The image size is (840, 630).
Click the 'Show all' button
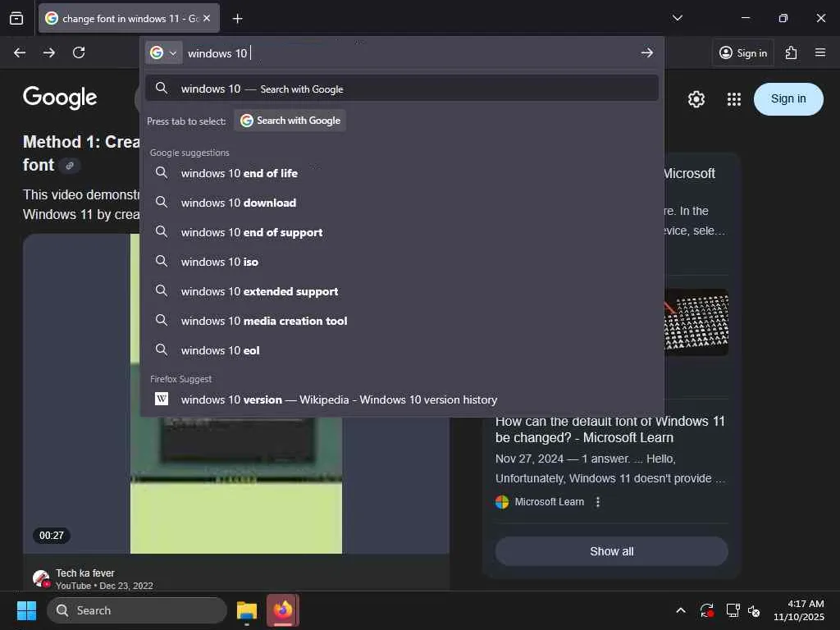coord(611,551)
